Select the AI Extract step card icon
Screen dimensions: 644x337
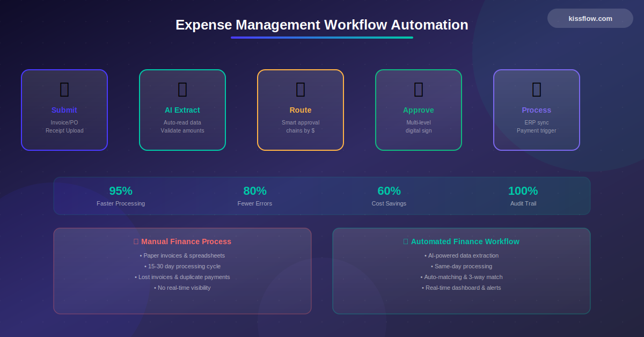click(x=182, y=89)
